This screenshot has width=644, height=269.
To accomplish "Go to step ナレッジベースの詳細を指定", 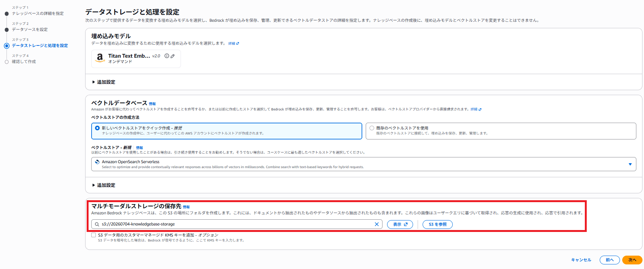I will point(38,13).
